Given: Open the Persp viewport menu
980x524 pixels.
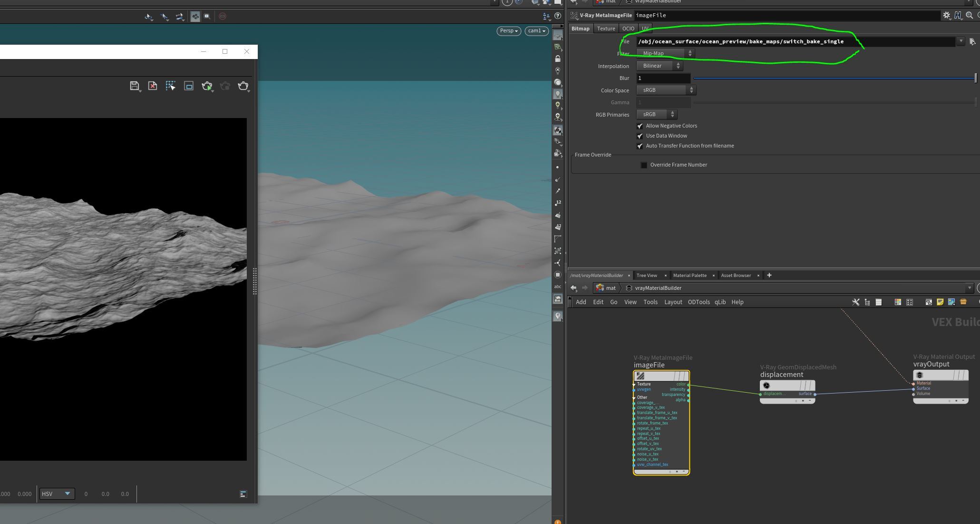Looking at the screenshot, I should 508,31.
